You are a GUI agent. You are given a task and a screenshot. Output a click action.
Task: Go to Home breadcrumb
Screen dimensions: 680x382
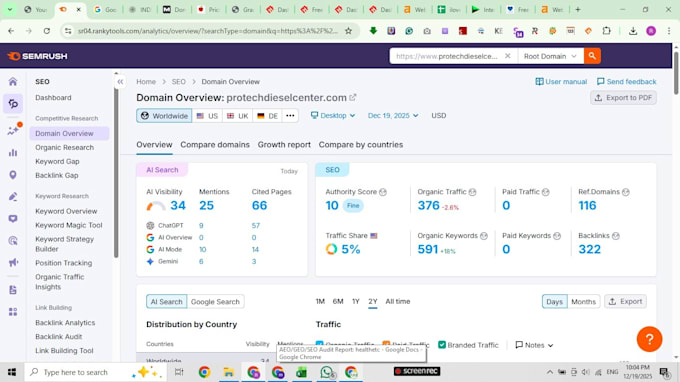146,82
